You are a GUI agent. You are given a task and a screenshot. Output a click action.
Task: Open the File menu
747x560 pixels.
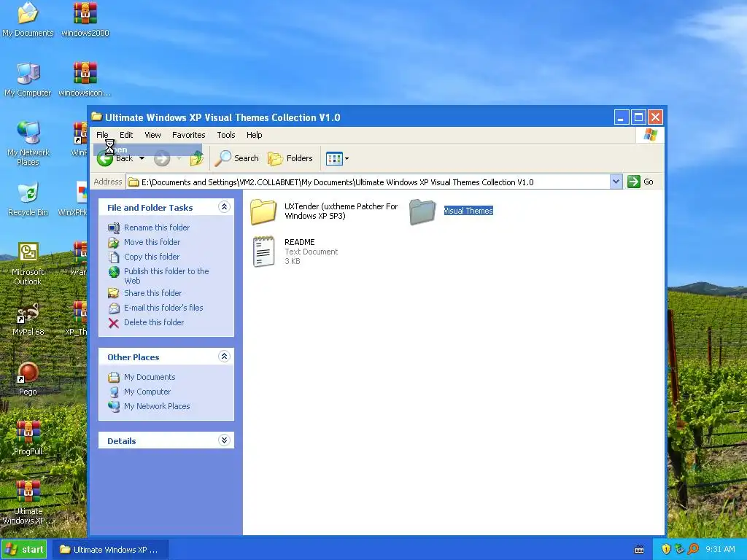[102, 135]
